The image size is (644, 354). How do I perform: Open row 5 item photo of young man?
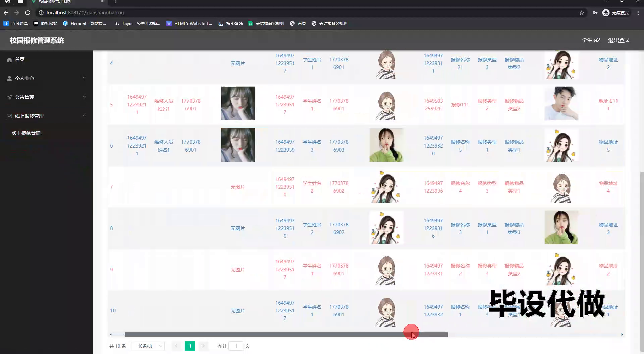[x=561, y=104]
